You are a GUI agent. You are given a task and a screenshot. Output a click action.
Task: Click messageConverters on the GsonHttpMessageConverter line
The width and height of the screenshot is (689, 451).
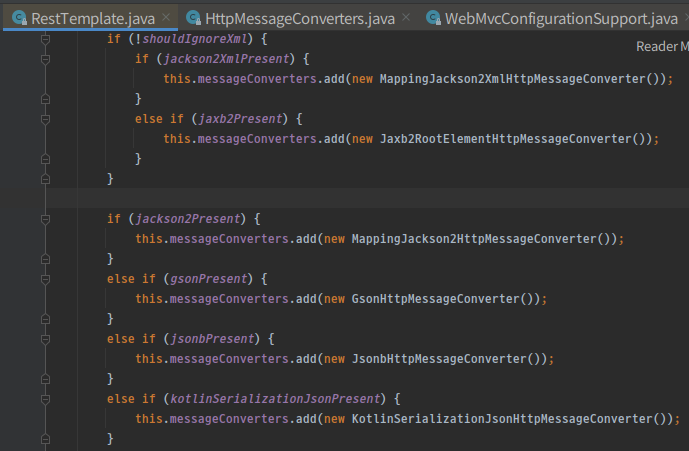(x=229, y=299)
